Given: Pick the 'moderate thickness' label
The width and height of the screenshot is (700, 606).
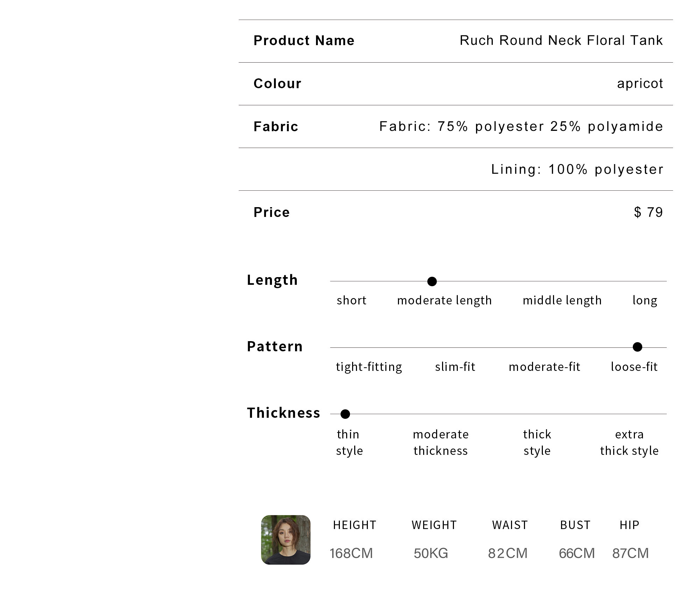Looking at the screenshot, I should 441,443.
